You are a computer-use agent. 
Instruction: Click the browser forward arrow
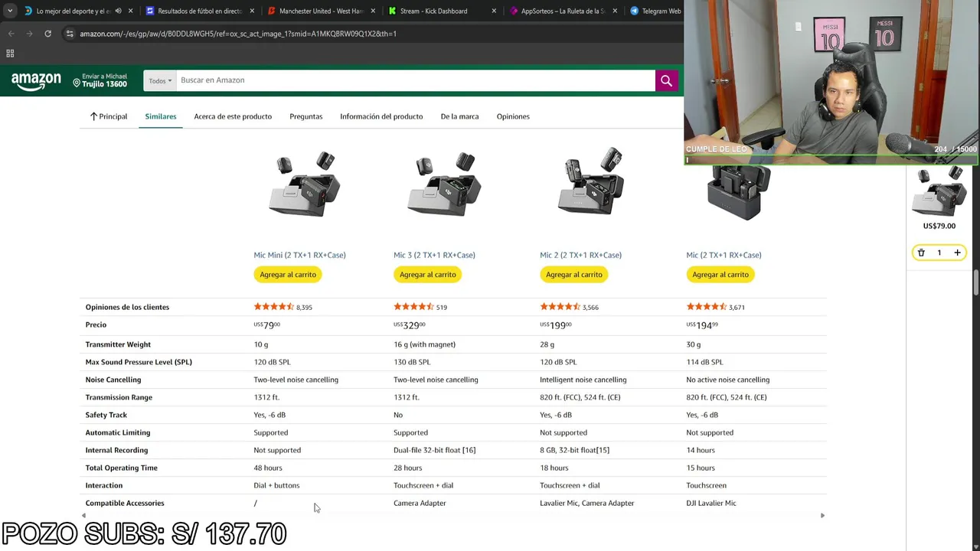(x=29, y=34)
